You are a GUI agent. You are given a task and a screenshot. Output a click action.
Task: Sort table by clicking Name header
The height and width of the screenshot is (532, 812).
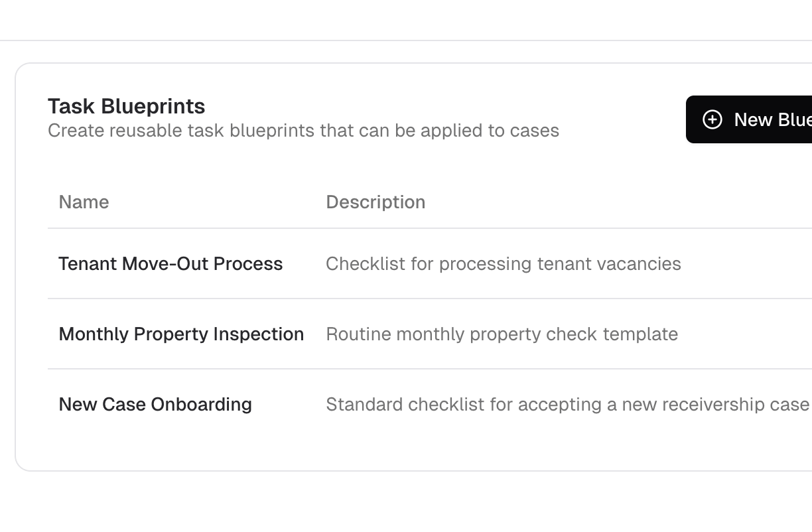84,202
